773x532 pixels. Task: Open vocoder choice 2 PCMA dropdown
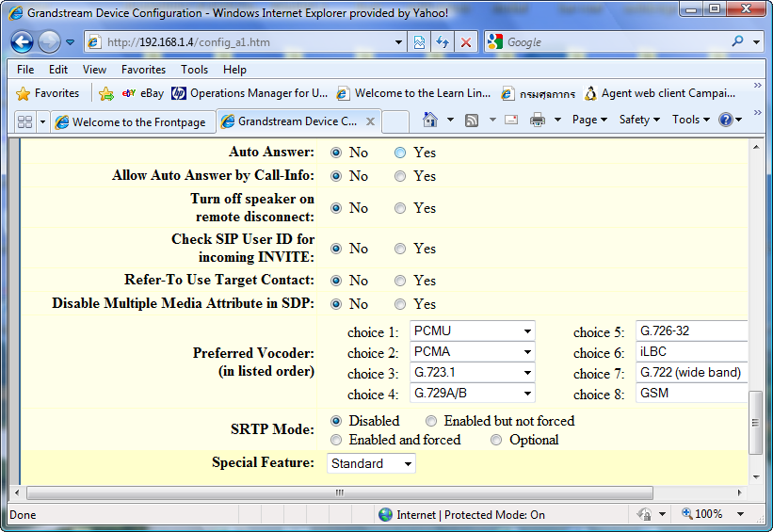pos(473,351)
